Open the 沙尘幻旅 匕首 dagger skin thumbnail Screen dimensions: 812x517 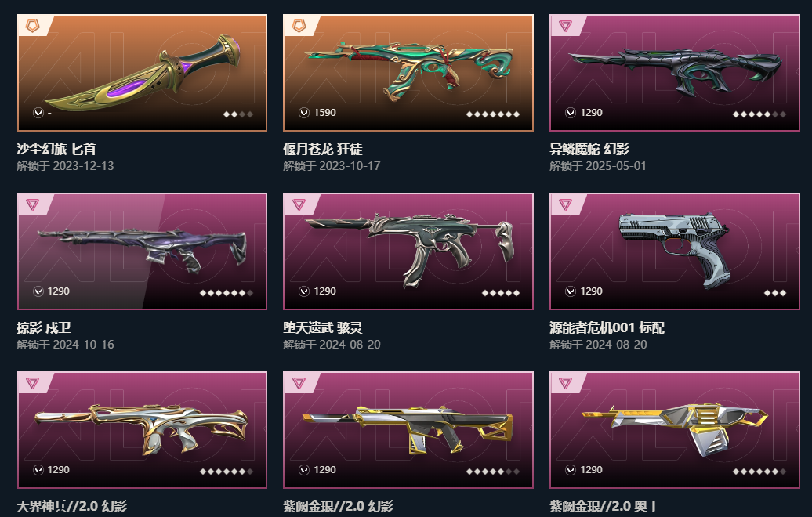tap(143, 73)
